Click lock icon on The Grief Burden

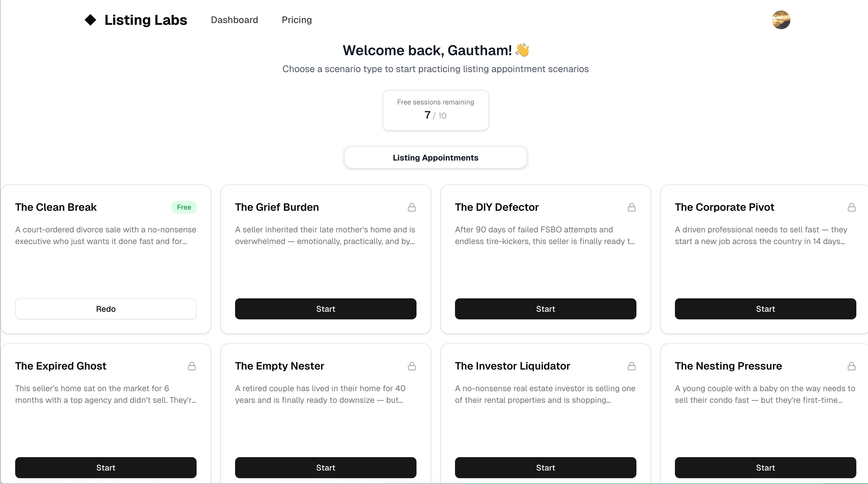[412, 207]
